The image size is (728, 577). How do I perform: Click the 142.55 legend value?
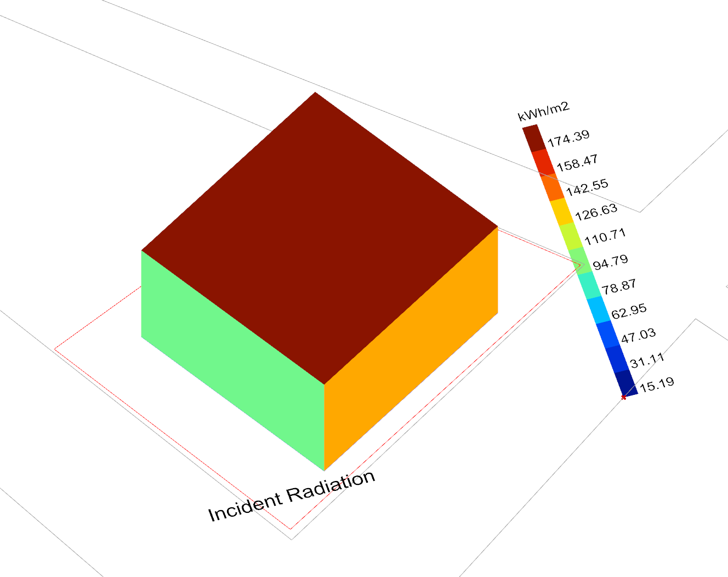pos(587,188)
